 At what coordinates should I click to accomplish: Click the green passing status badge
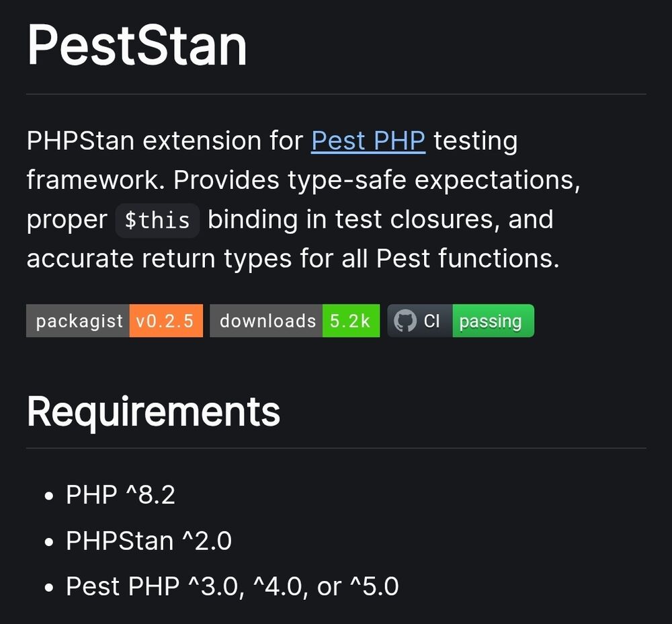[x=491, y=321]
